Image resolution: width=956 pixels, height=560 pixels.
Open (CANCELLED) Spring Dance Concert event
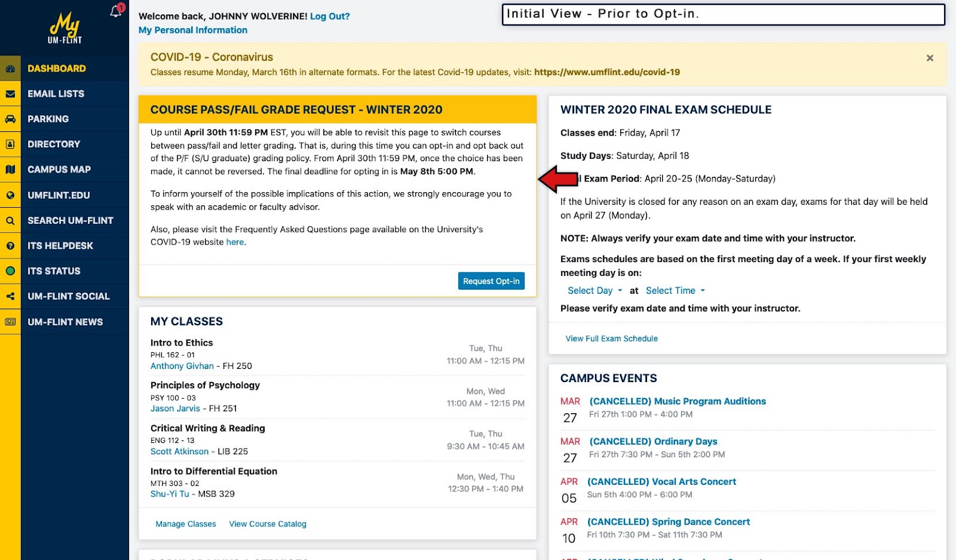669,522
